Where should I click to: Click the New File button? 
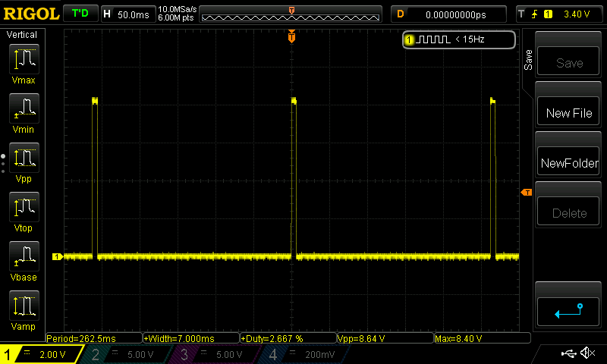pos(568,111)
